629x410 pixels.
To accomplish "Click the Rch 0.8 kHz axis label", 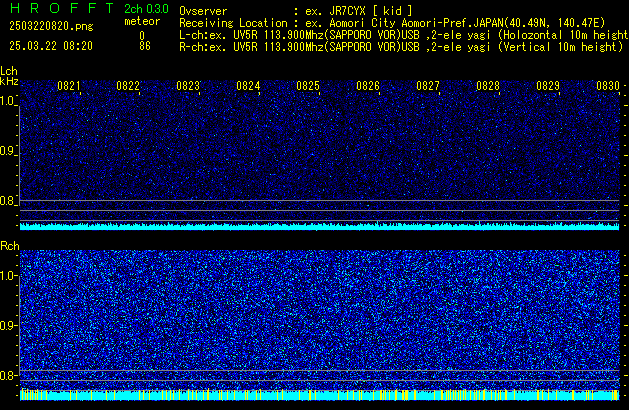I will (8, 375).
